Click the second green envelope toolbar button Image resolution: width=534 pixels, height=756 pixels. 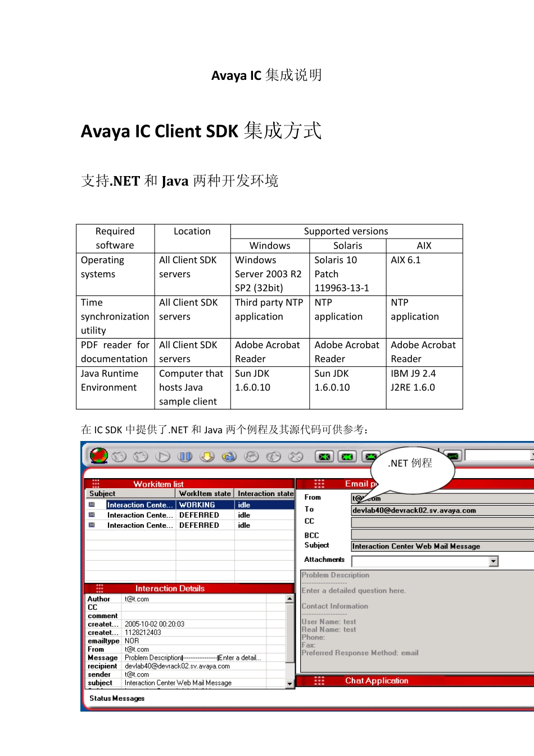click(347, 456)
